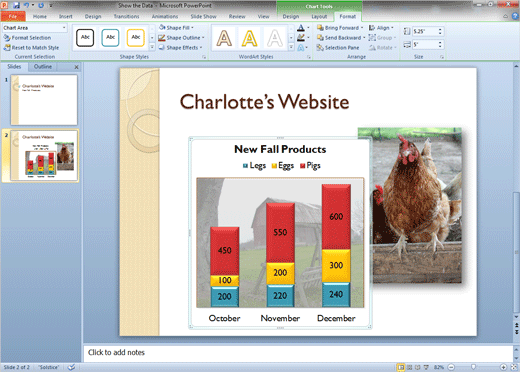Click the Undo icon in title bar
Image resolution: width=520 pixels, height=372 pixels.
pos(26,5)
